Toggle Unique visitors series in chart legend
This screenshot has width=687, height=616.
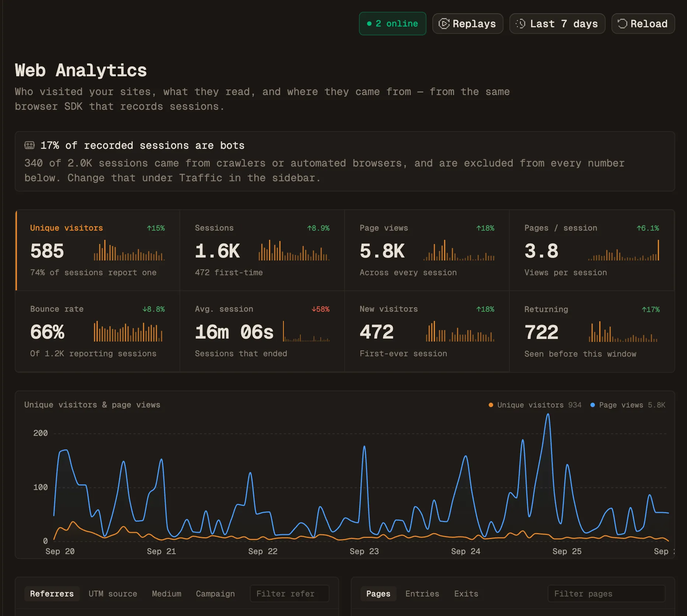(x=535, y=405)
